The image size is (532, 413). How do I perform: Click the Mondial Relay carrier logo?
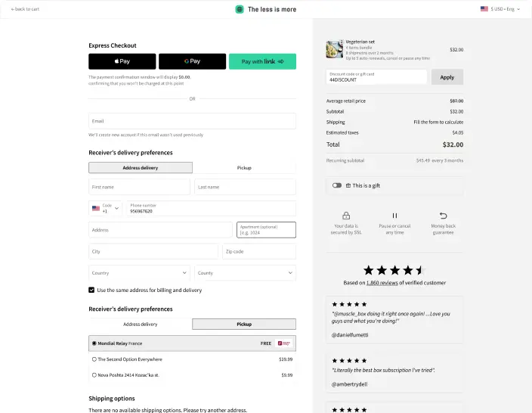click(284, 343)
